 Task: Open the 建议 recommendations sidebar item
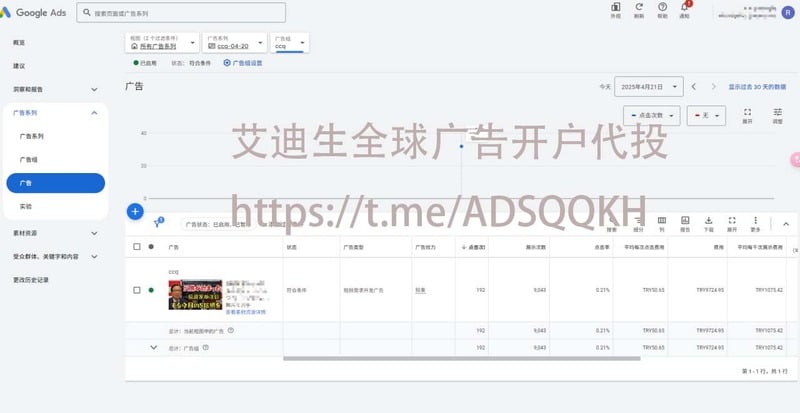point(19,66)
